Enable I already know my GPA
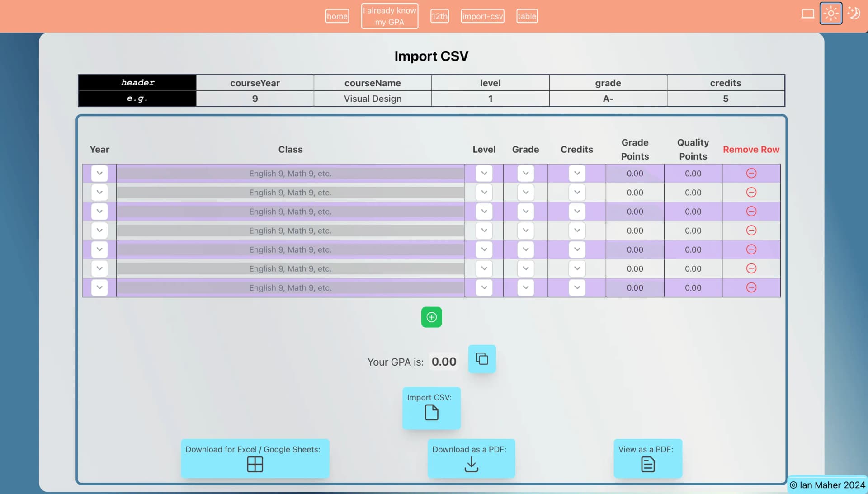The image size is (868, 494). point(389,16)
